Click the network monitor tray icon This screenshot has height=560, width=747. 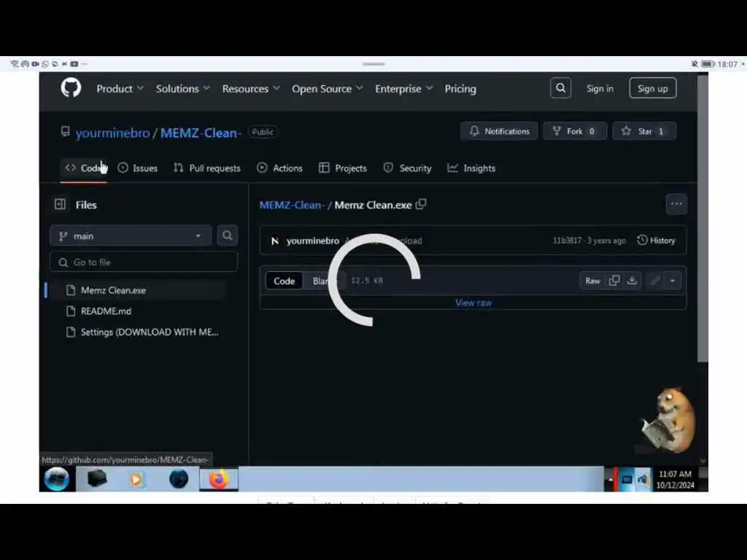[x=627, y=480]
